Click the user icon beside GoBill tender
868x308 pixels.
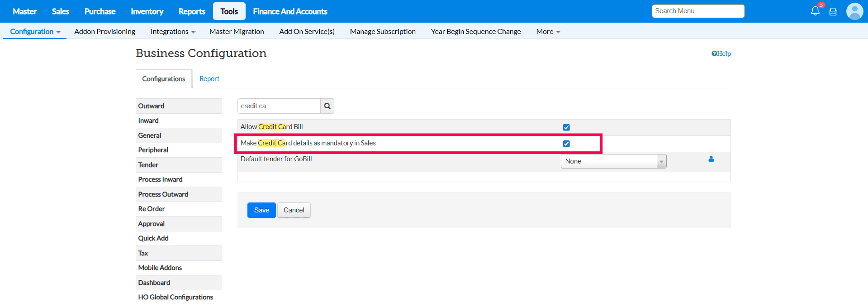pos(711,159)
